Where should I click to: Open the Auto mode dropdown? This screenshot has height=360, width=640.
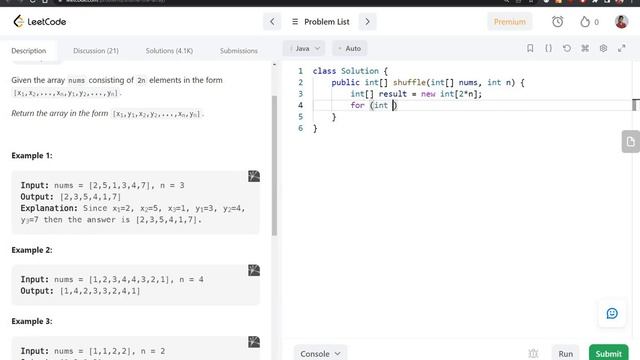349,48
